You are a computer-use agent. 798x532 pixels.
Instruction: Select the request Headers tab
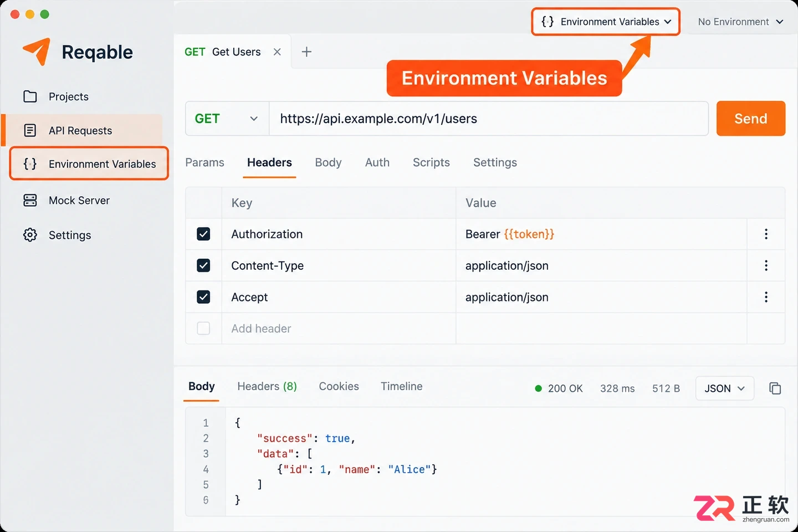point(269,162)
